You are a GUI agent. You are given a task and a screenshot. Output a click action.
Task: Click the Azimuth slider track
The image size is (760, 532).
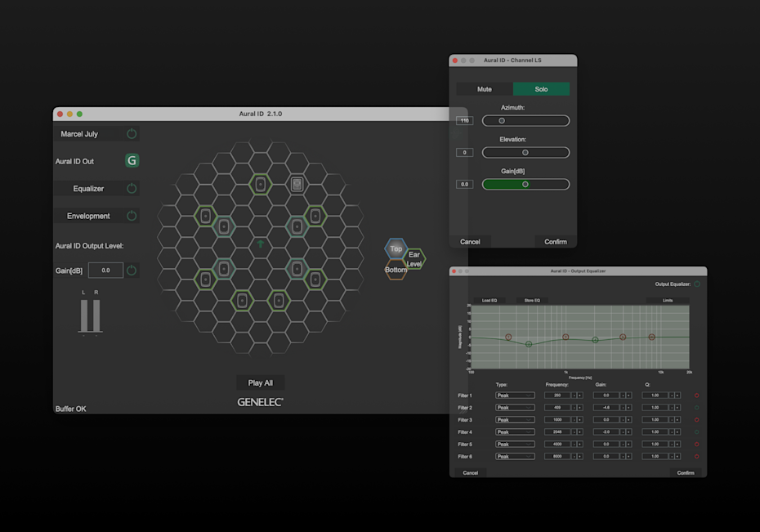[526, 121]
